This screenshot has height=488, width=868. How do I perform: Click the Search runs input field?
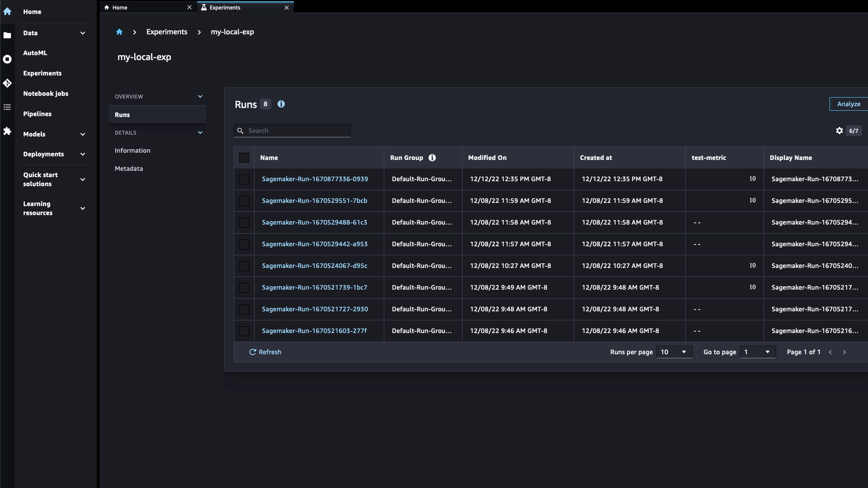[292, 131]
